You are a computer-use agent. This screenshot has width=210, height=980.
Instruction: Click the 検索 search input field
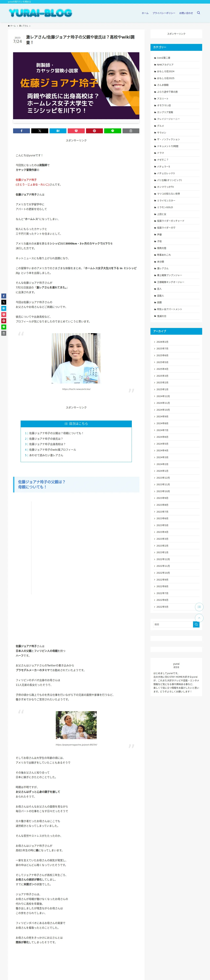point(173,625)
